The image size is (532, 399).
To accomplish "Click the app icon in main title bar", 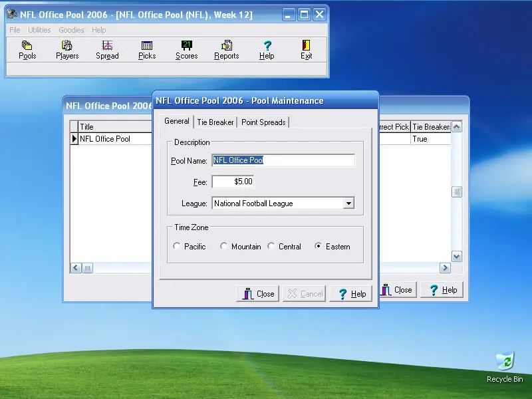I will 12,14.
